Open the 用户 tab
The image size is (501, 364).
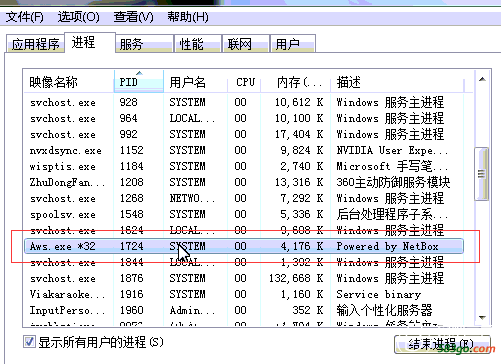click(293, 44)
